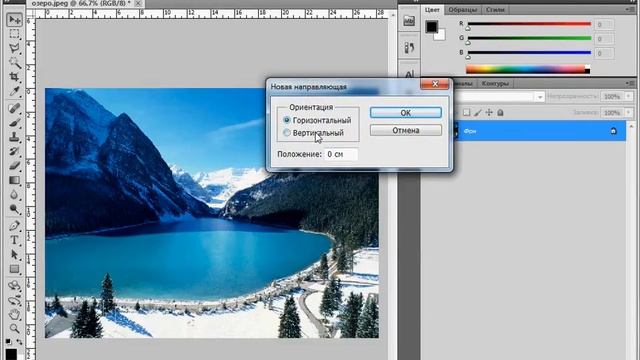Click lock image pixels brush icon
The width and height of the screenshot is (640, 360).
[478, 112]
